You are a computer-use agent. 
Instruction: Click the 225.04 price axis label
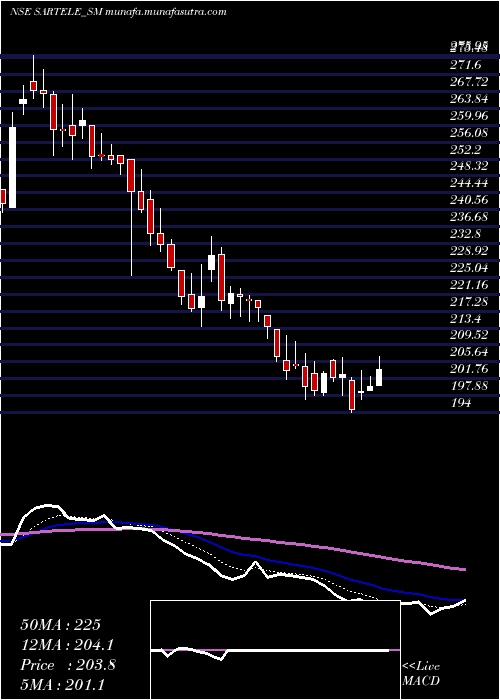pos(469,268)
